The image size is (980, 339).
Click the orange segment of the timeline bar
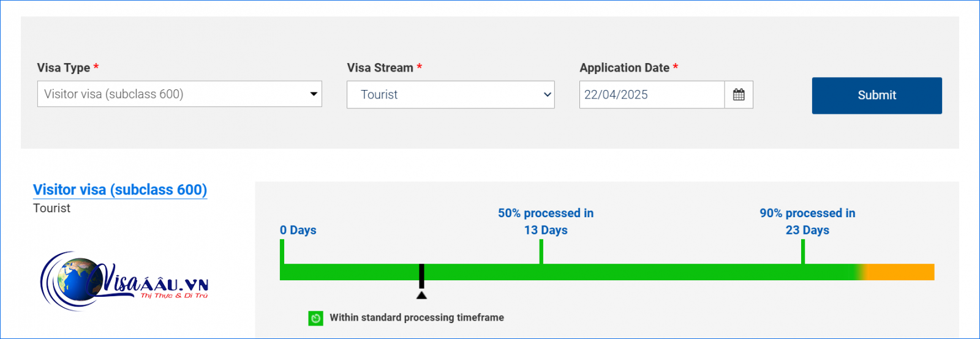click(x=900, y=272)
